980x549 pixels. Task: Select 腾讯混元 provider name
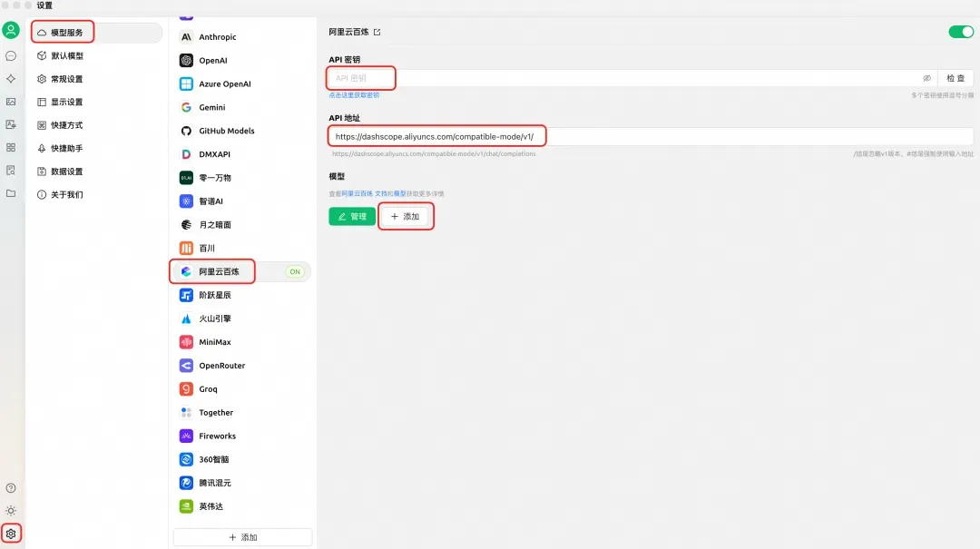coord(215,483)
